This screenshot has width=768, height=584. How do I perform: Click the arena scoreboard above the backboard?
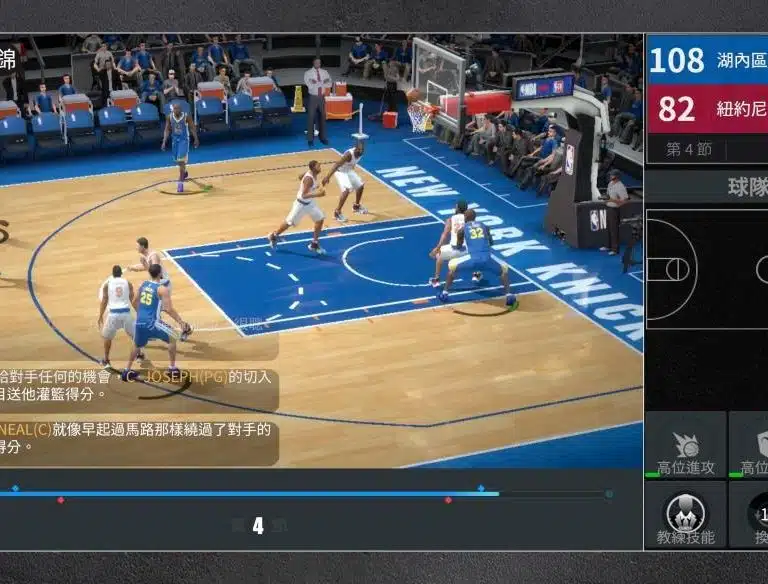point(543,87)
